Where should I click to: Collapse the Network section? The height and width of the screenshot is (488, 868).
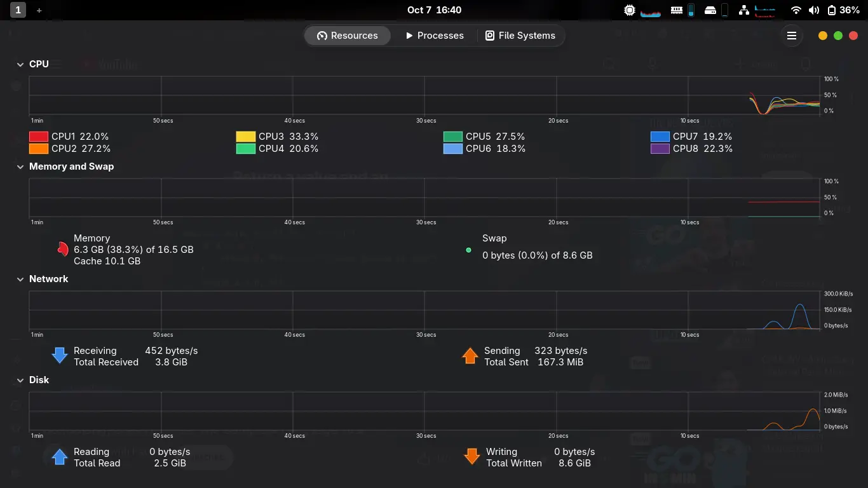[x=20, y=279]
